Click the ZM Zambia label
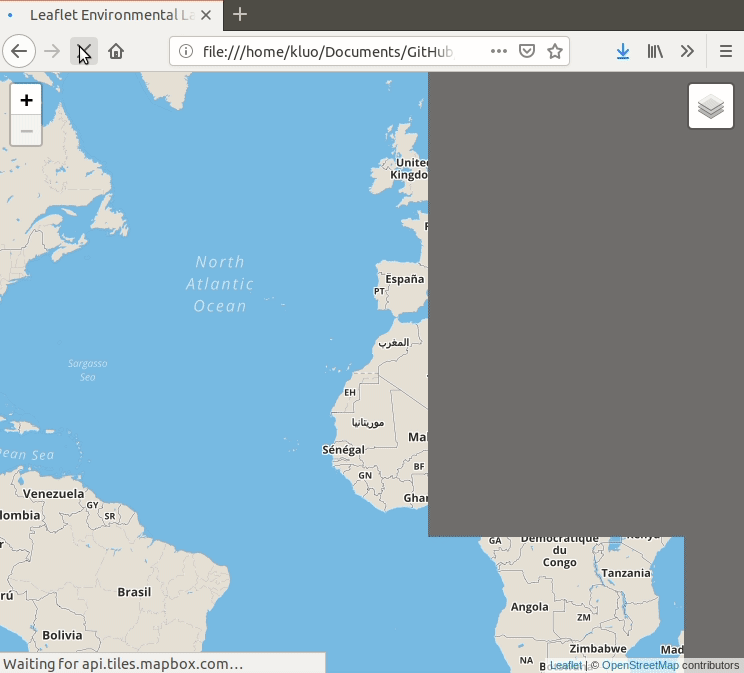 (584, 617)
